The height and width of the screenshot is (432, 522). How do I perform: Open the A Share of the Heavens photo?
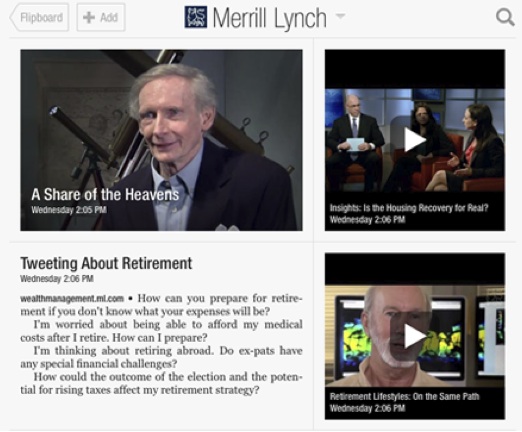click(161, 140)
